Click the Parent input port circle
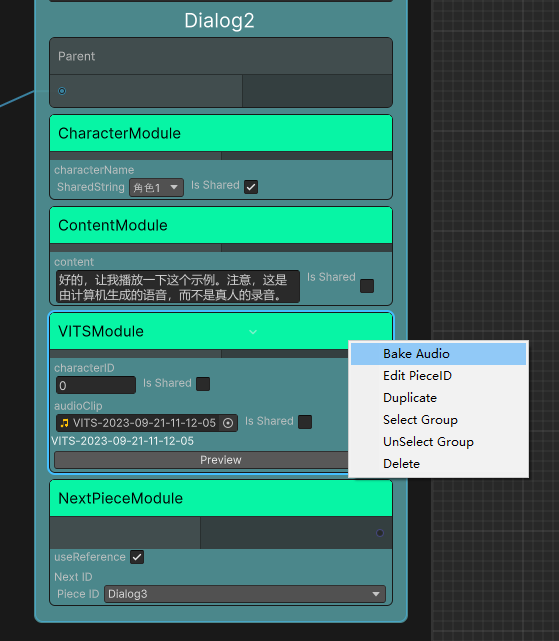 [62, 91]
